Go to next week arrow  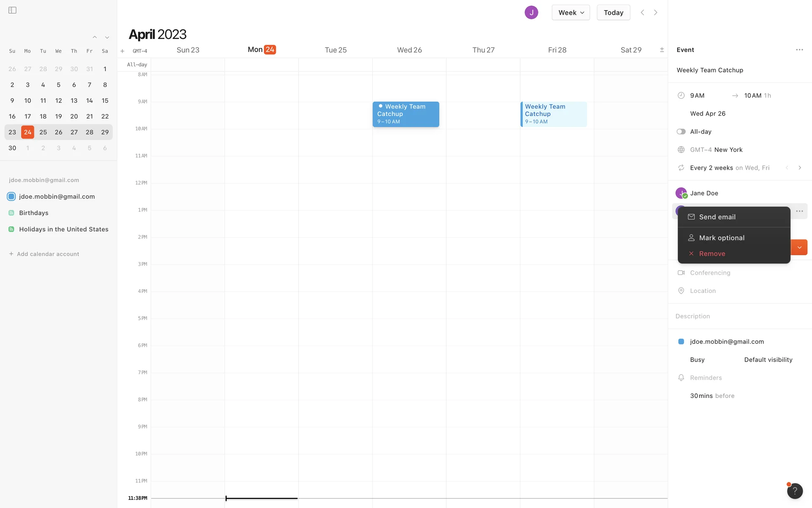click(656, 13)
